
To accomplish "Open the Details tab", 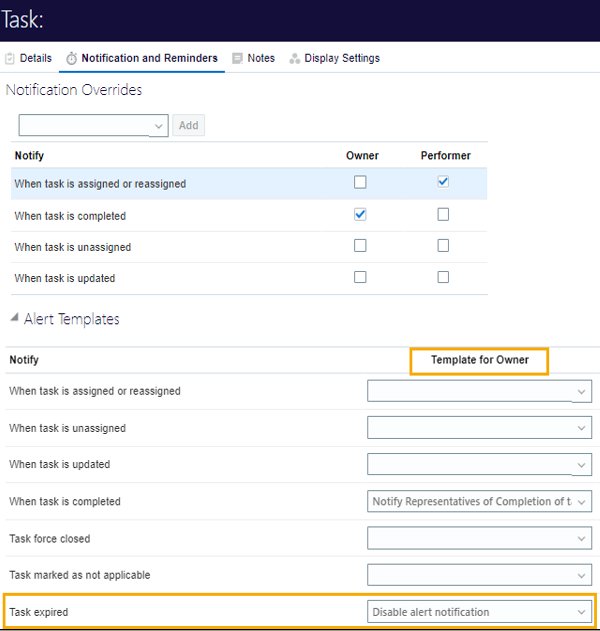I will click(x=36, y=58).
